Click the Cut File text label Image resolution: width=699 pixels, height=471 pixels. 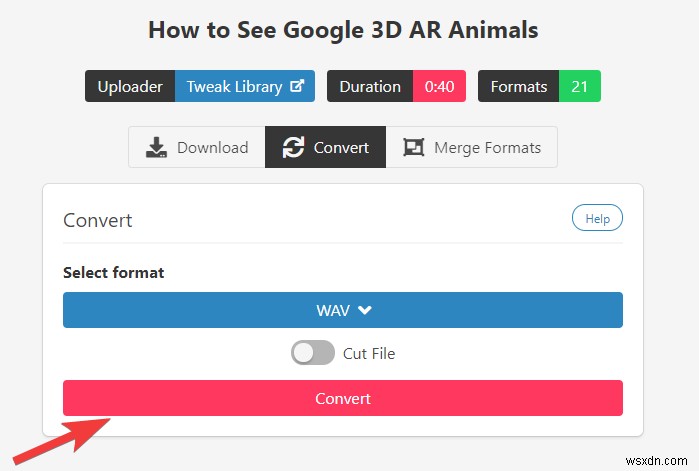[x=369, y=353]
